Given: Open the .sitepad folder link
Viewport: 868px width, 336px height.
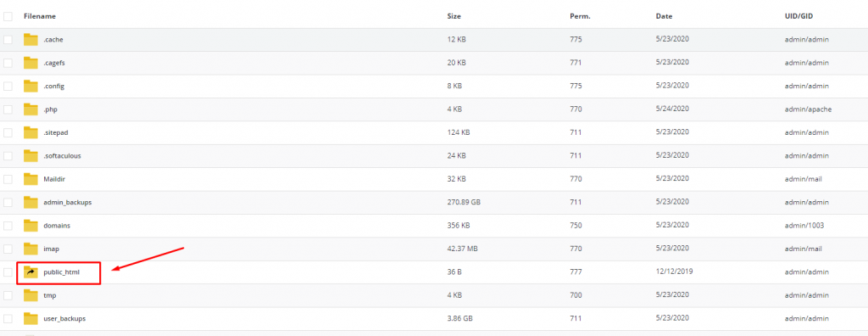Looking at the screenshot, I should (55, 132).
